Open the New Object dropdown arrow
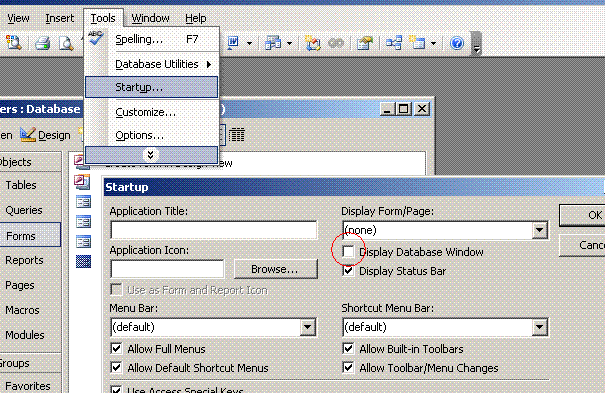The image size is (605, 393). click(433, 43)
